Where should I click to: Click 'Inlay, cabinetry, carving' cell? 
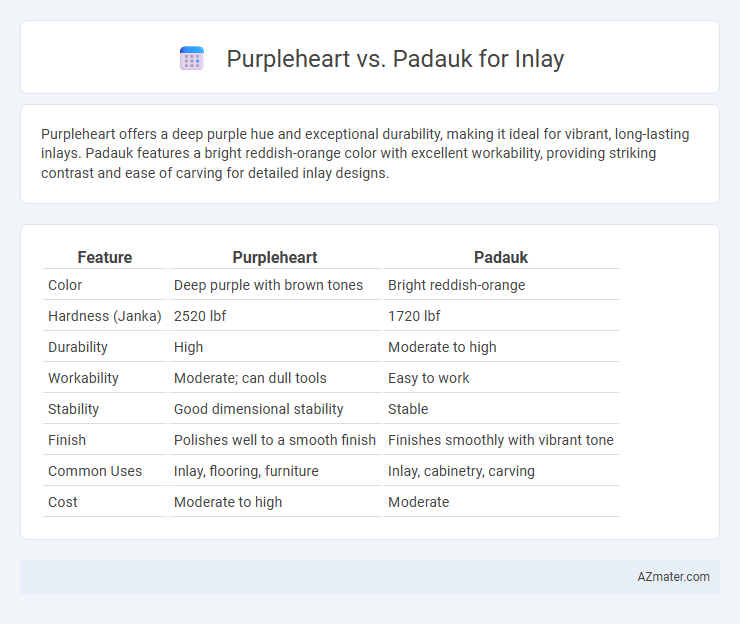(x=461, y=471)
